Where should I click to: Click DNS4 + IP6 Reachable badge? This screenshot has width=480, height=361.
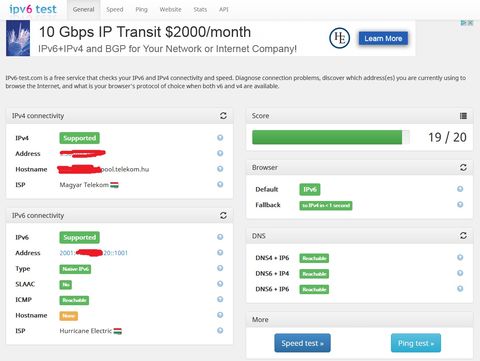pos(314,258)
